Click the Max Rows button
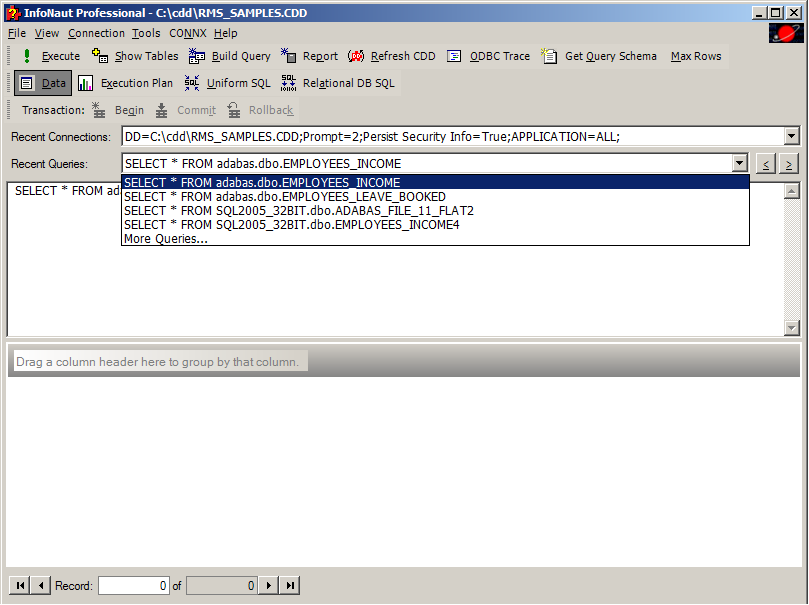This screenshot has width=809, height=605. pos(696,56)
